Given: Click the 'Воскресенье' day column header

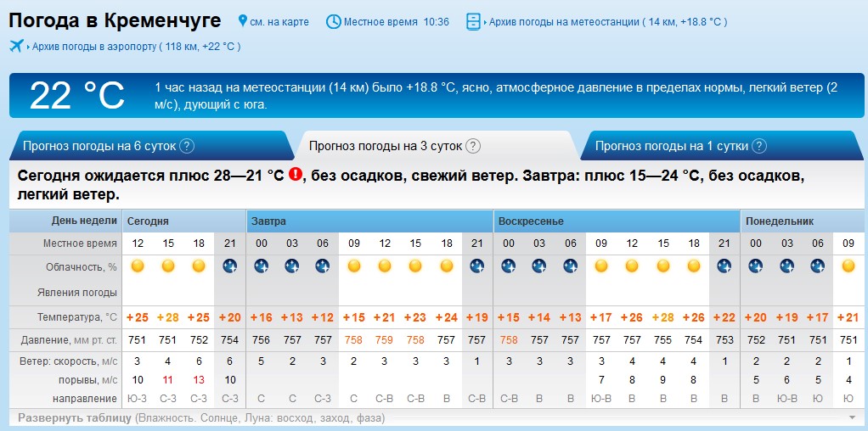Looking at the screenshot, I should pos(531,221).
